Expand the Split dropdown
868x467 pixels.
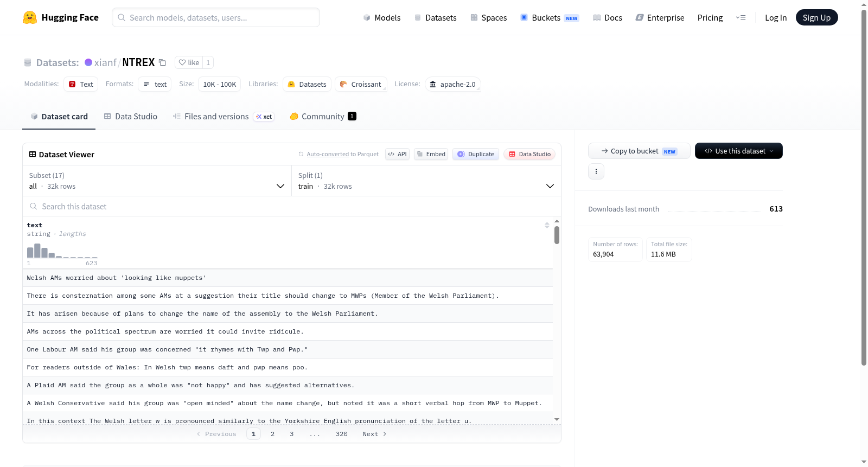(x=426, y=181)
